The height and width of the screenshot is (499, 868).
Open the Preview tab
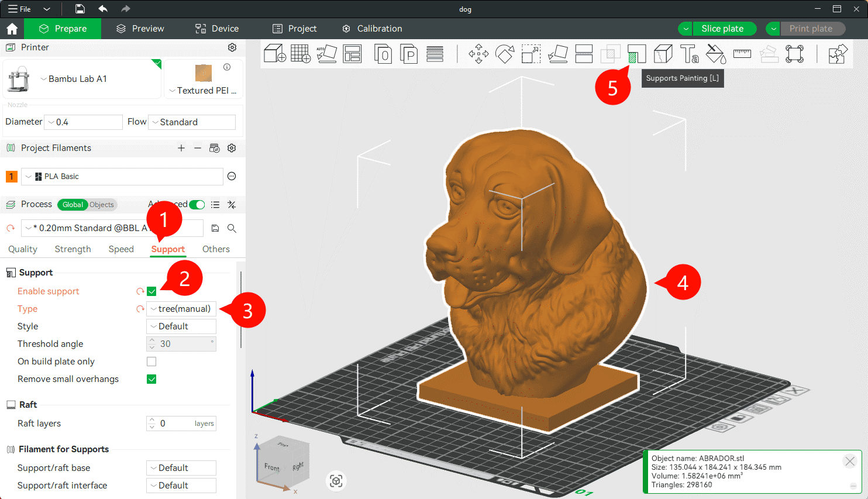(140, 29)
